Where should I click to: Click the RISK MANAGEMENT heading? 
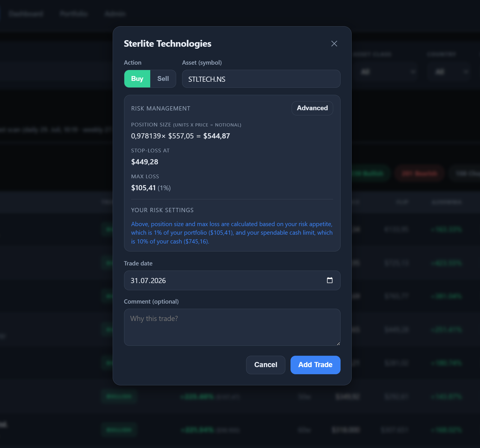pos(161,108)
